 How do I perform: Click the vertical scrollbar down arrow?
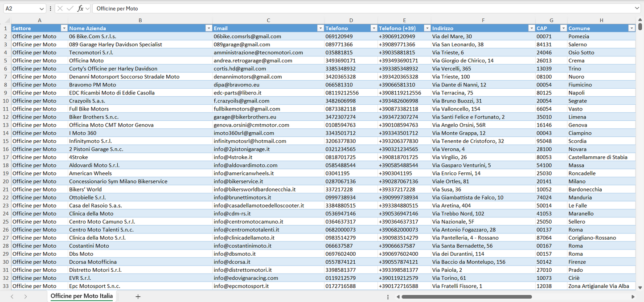640,288
